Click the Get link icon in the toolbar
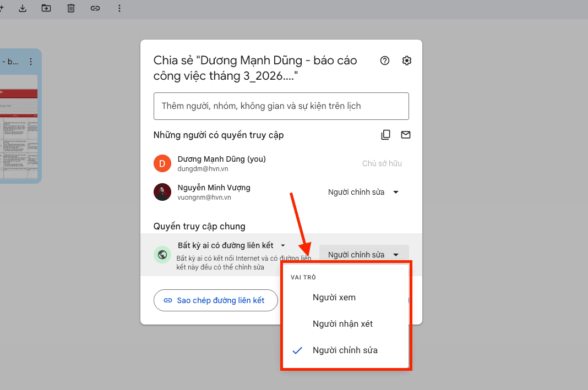 click(95, 8)
